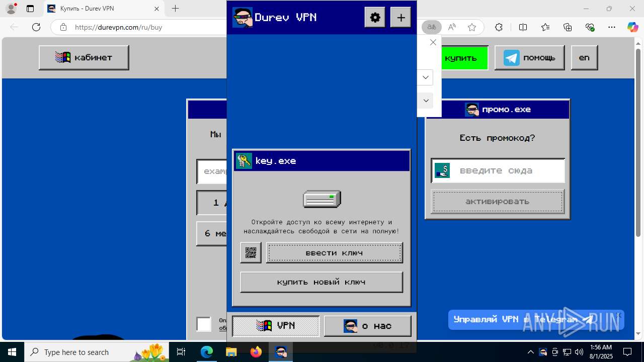Open the Copilot icon in Edge

tap(632, 27)
